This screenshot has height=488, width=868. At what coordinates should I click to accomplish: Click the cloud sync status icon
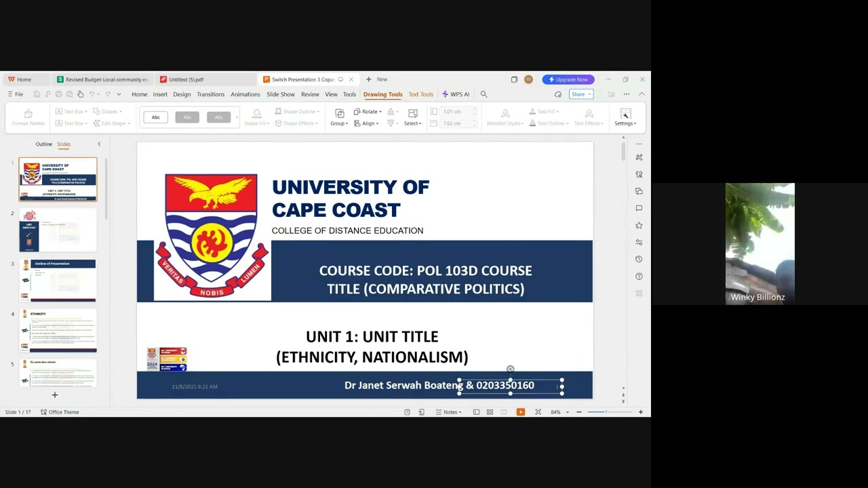point(558,94)
